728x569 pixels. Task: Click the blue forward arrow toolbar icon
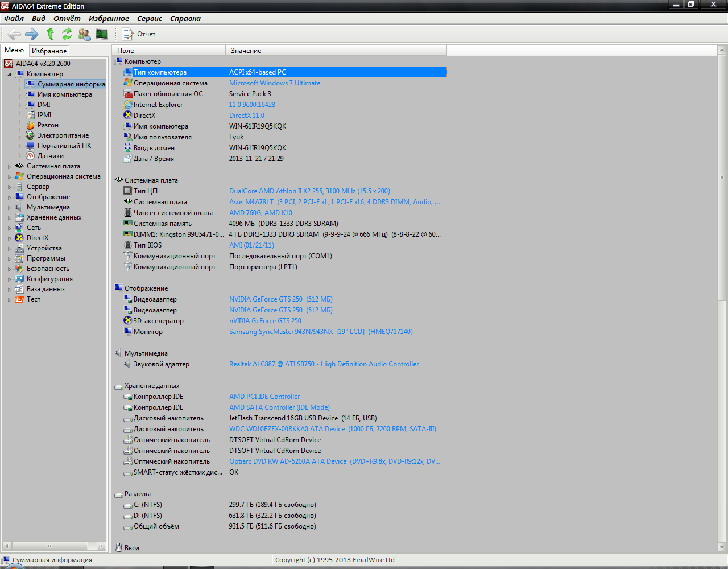[32, 34]
